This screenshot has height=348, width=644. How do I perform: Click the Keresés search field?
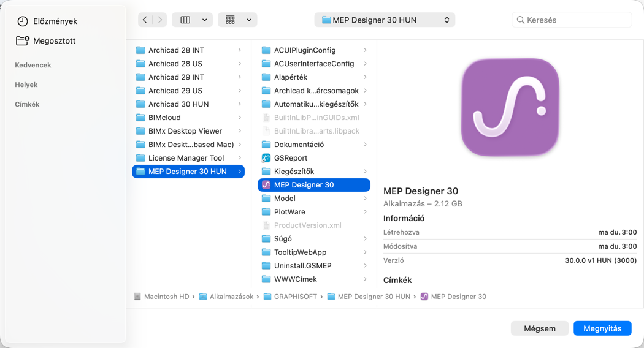click(571, 20)
